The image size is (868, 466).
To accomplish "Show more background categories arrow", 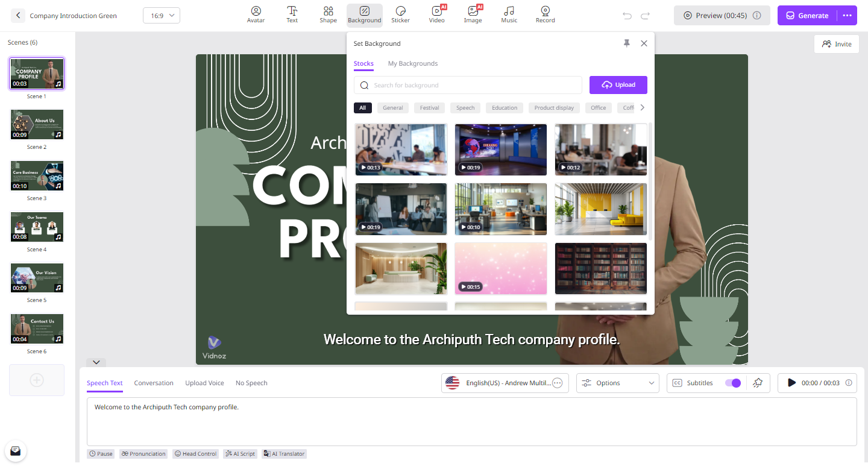I will point(642,107).
